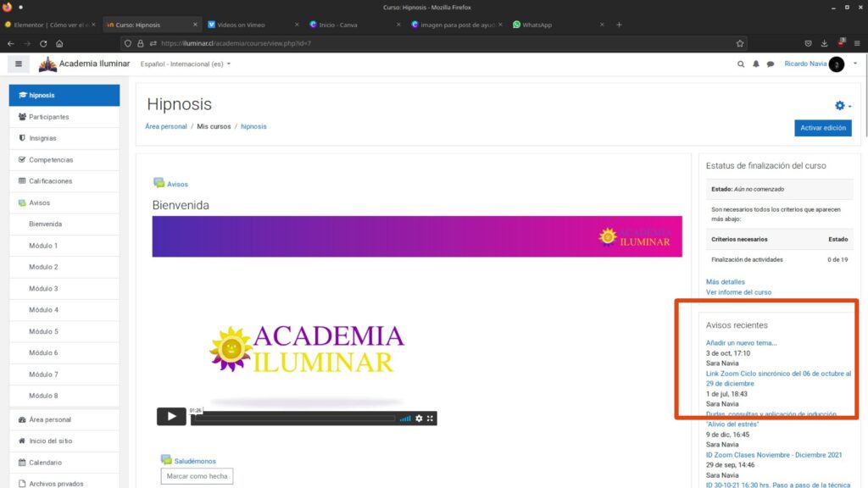Screen dimensions: 868x488
Task: Go back in Firefox
Action: coord(10,43)
